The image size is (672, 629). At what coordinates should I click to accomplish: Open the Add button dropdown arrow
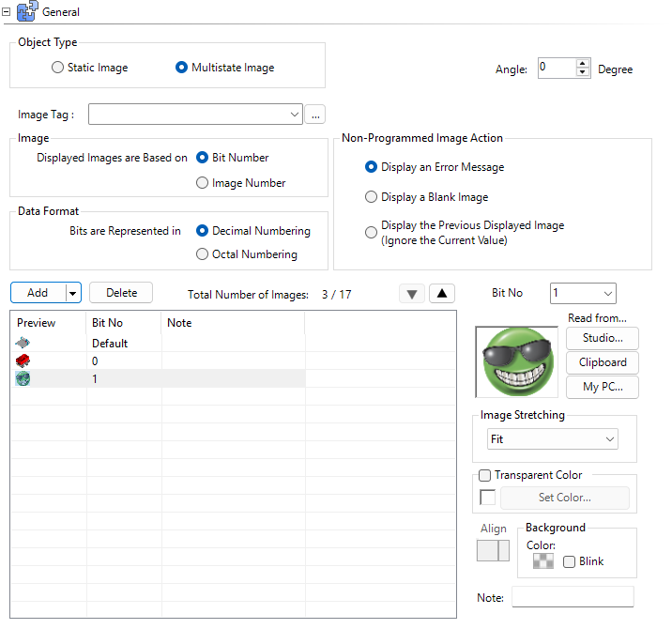(x=73, y=293)
